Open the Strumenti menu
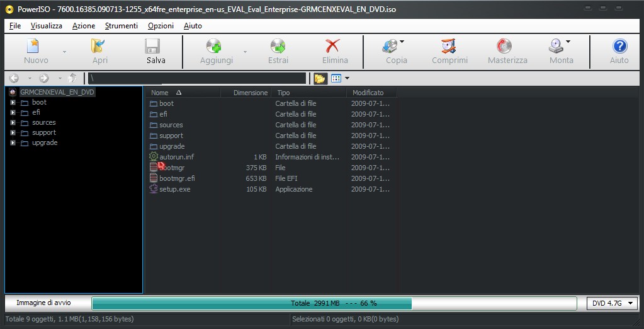 [x=121, y=25]
